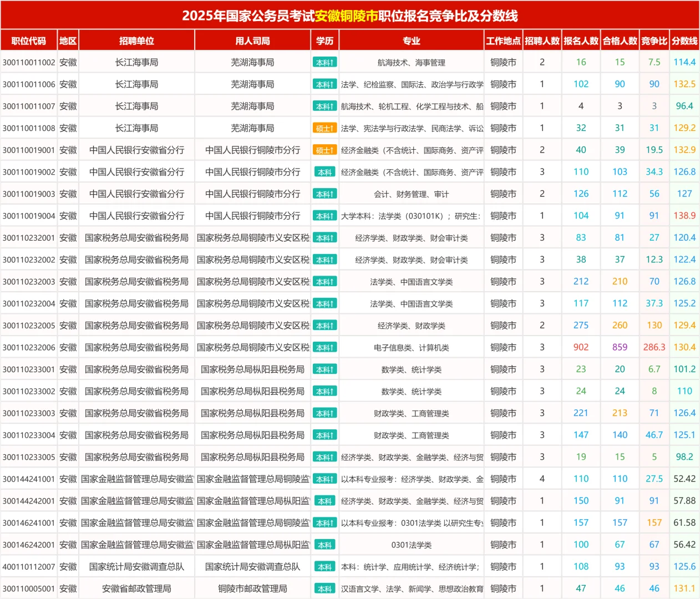Toggle sorting on the 竞争比 column header
Screen dimensions: 700x599
[x=655, y=40]
